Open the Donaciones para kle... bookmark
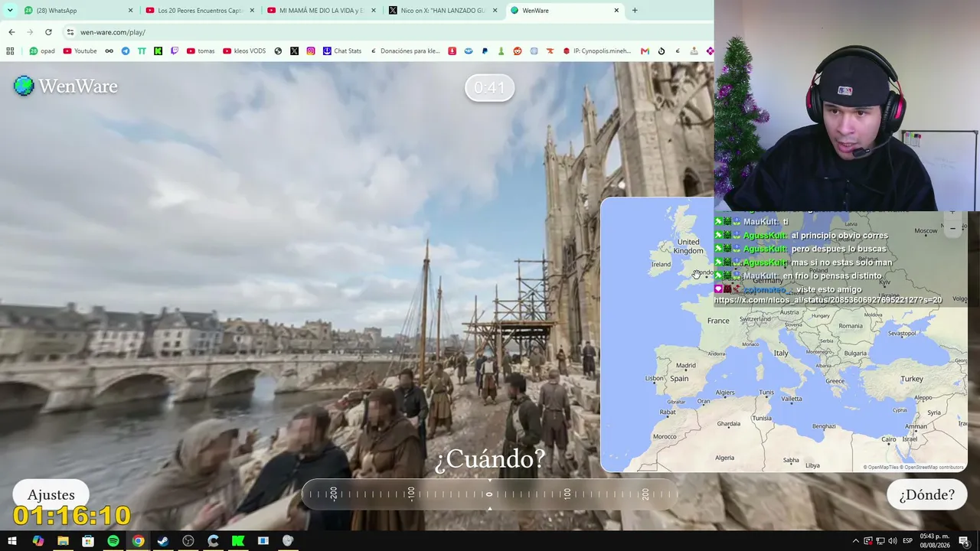 pos(405,51)
